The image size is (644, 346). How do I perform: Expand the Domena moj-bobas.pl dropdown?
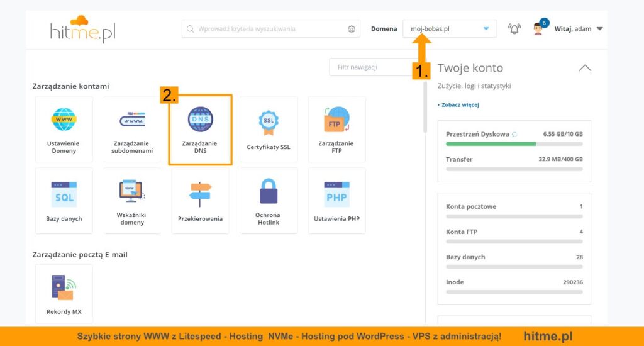coord(450,29)
